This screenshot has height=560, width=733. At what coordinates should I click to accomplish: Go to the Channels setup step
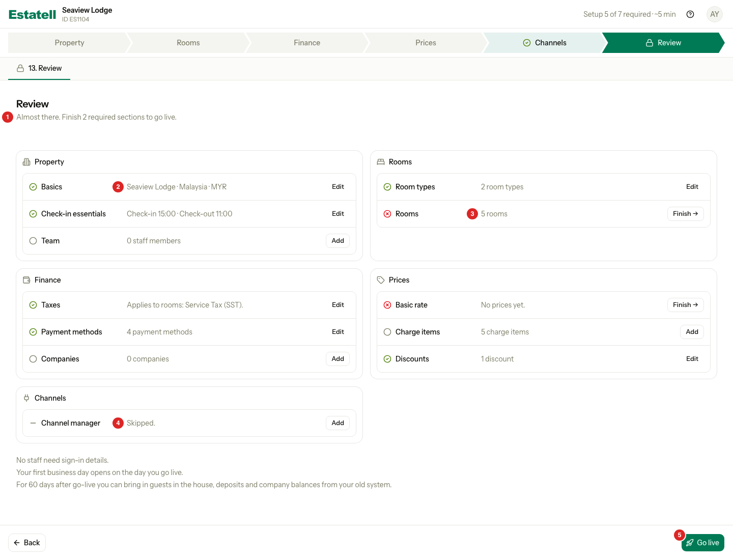[x=545, y=43]
